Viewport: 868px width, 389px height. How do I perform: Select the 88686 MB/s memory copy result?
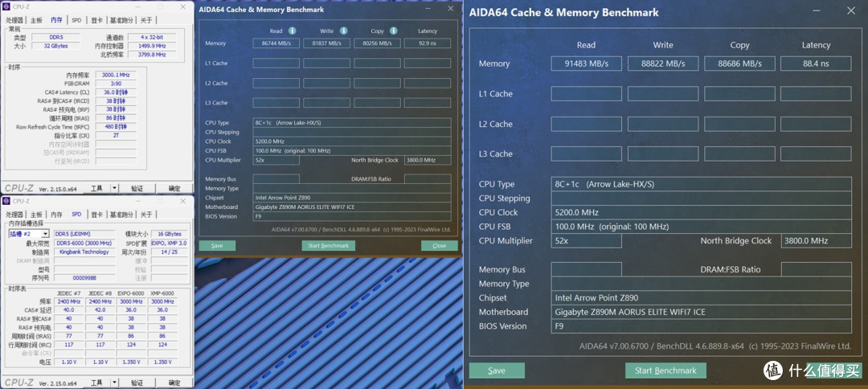[739, 63]
